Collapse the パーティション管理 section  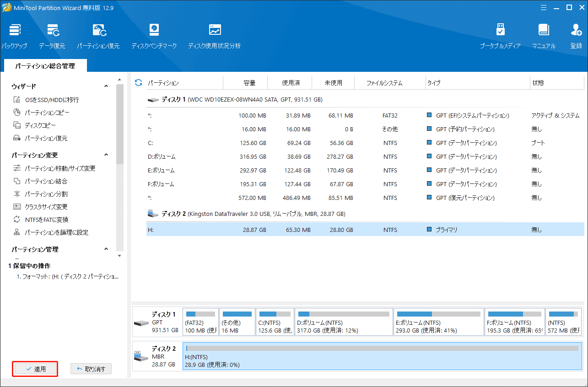click(106, 249)
